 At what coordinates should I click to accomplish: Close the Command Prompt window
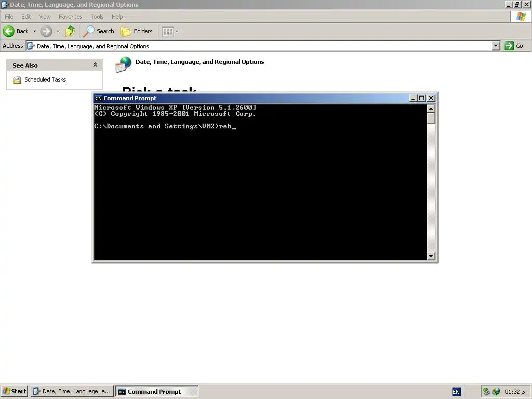coord(431,98)
